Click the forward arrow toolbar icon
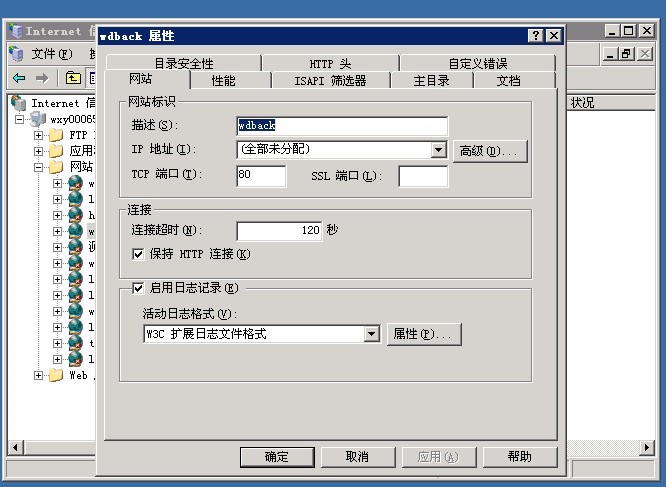This screenshot has height=487, width=666. coord(42,78)
